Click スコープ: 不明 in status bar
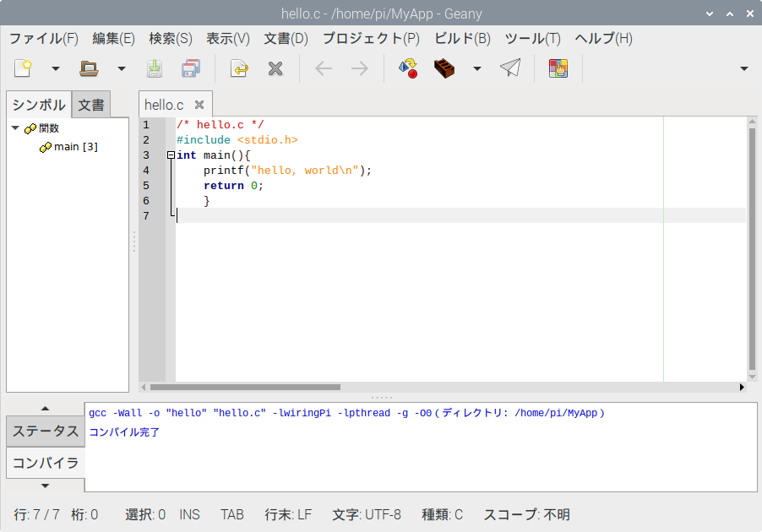This screenshot has height=532, width=762. point(526,514)
